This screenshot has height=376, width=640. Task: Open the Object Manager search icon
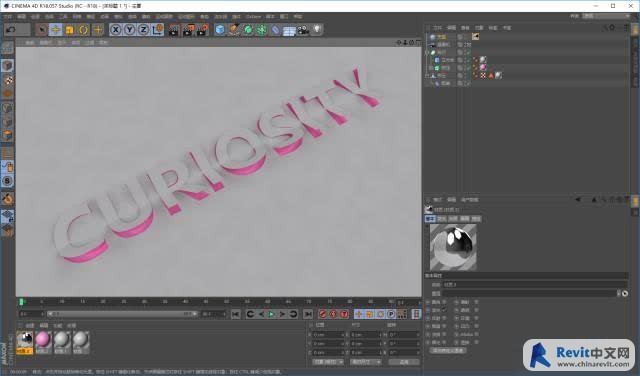coord(605,28)
